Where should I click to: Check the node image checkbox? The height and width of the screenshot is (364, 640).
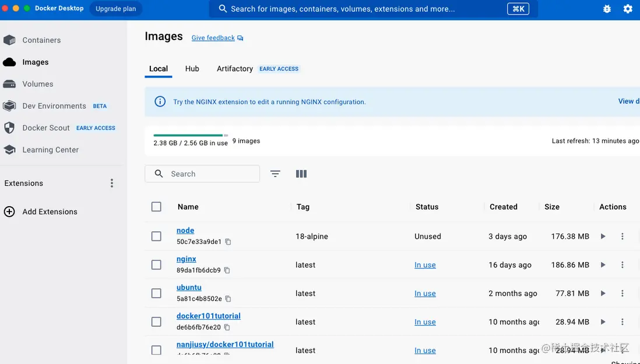[x=156, y=236]
